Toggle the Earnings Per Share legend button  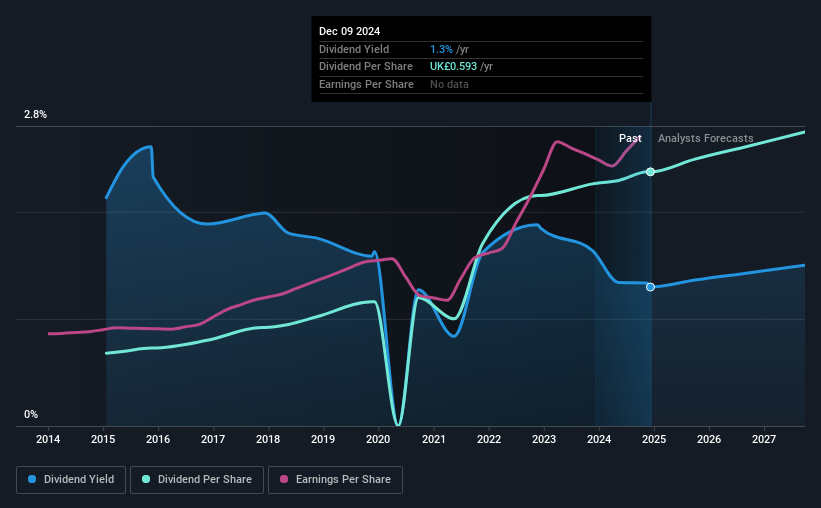tap(335, 479)
